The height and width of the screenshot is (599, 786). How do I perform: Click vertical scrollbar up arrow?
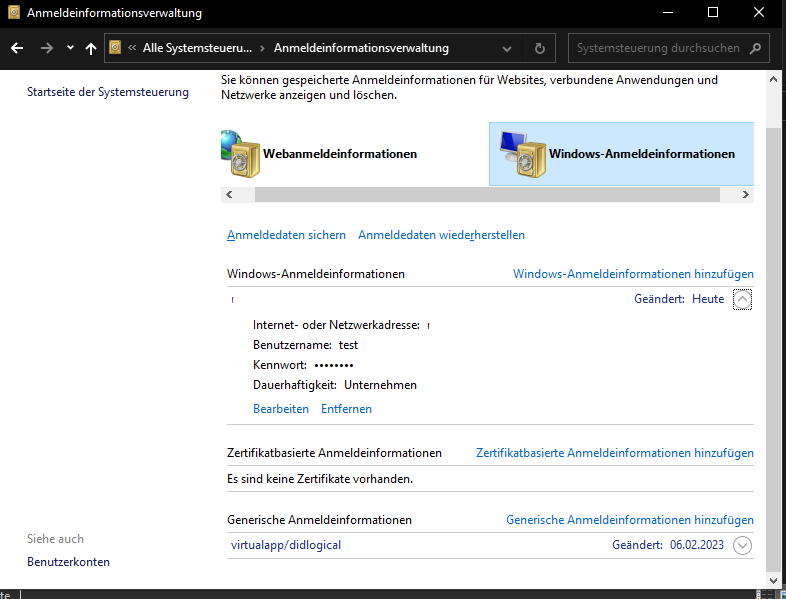[773, 80]
